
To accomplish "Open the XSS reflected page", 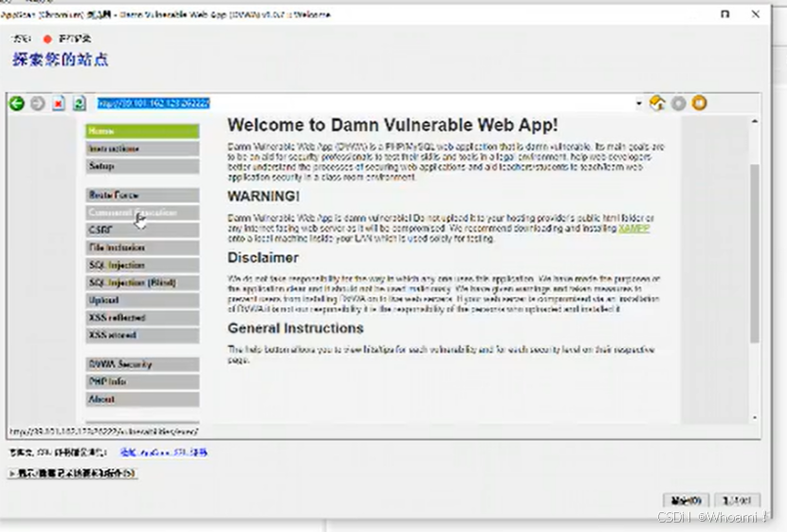I will coord(142,318).
